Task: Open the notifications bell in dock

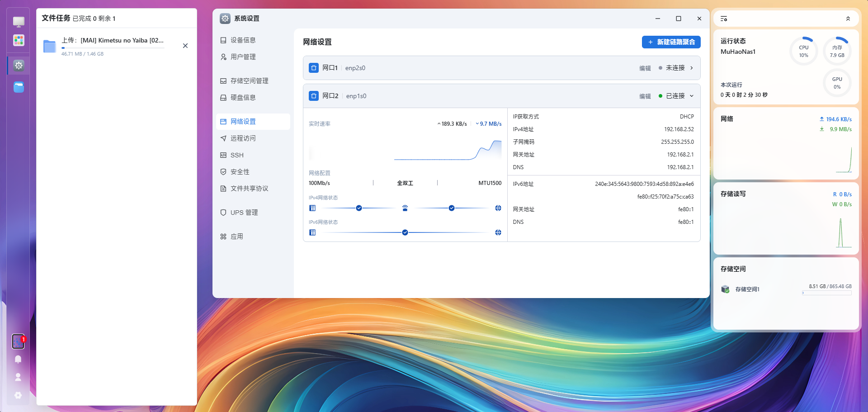Action: 18,359
